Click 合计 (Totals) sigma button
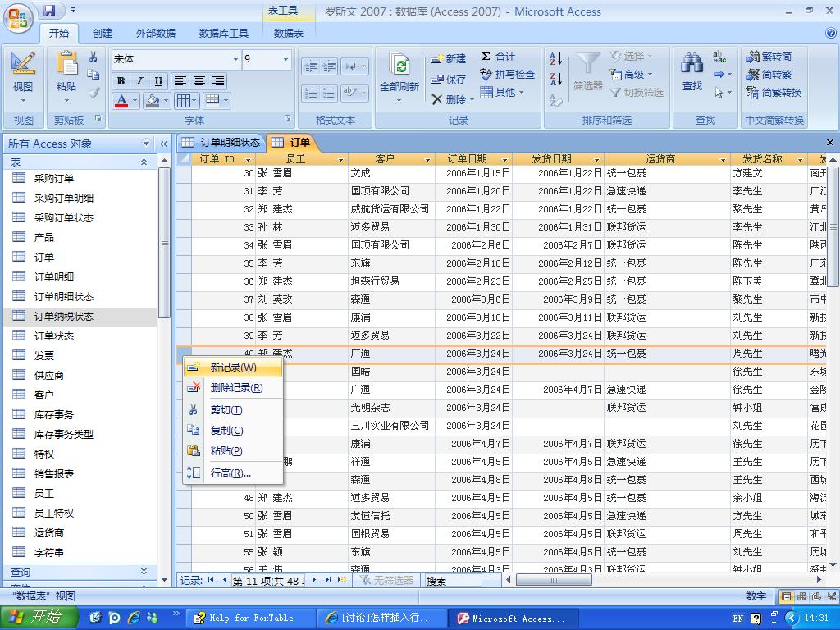The image size is (840, 630). coord(498,57)
